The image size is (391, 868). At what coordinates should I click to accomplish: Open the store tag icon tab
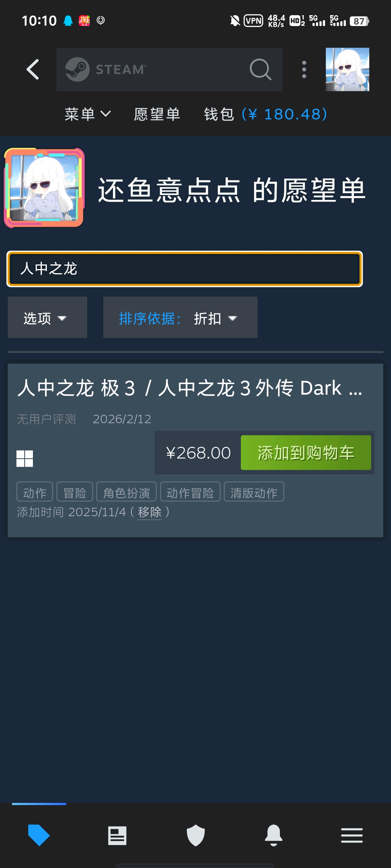click(x=39, y=835)
